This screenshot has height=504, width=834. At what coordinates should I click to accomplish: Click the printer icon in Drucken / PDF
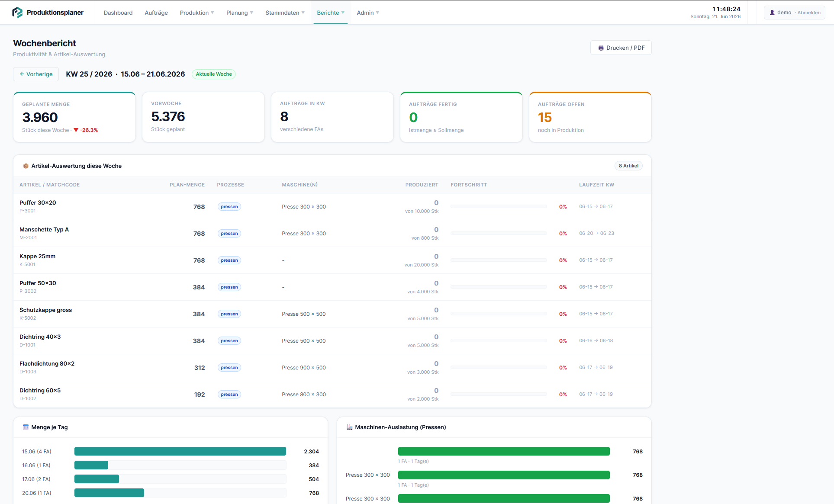601,48
